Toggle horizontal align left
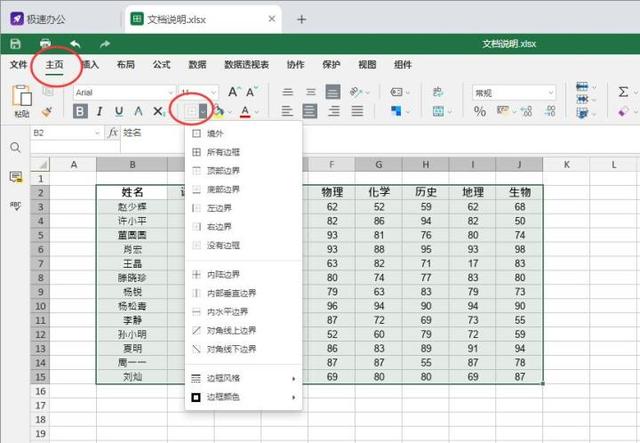640x443 pixels. tap(287, 111)
